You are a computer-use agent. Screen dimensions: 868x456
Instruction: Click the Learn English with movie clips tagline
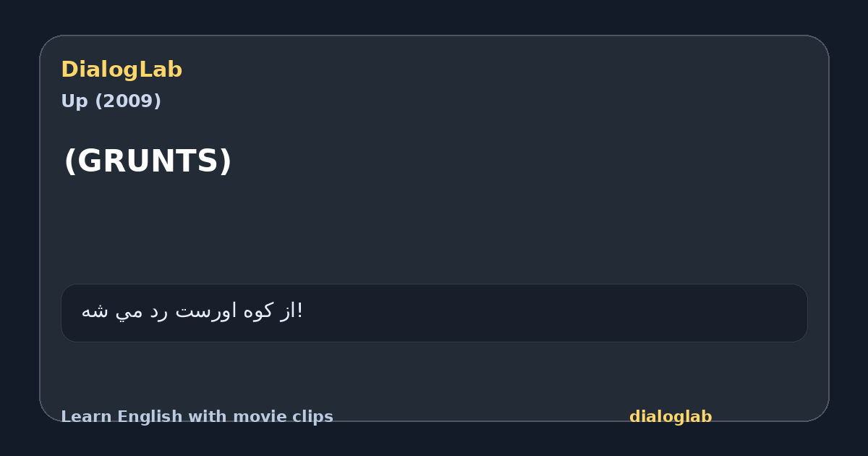pos(197,417)
